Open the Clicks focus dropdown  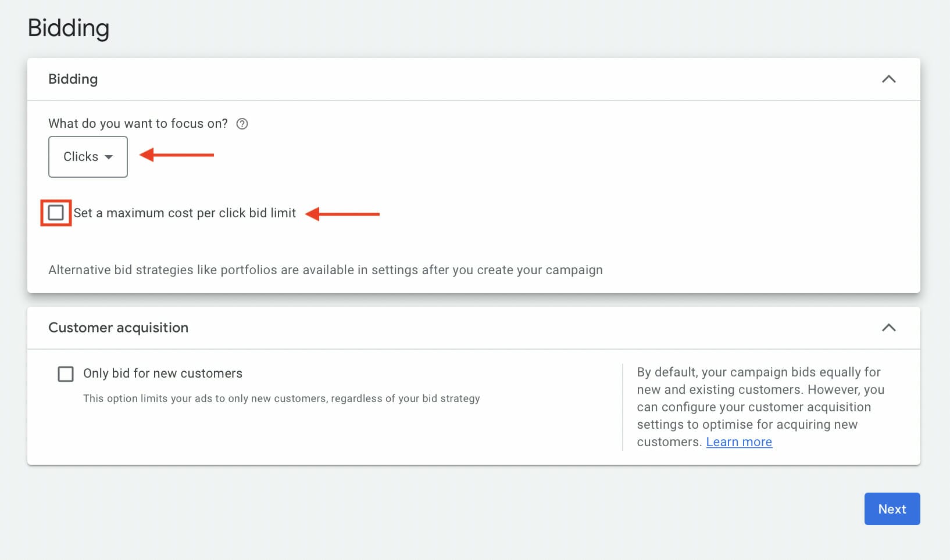coord(87,157)
